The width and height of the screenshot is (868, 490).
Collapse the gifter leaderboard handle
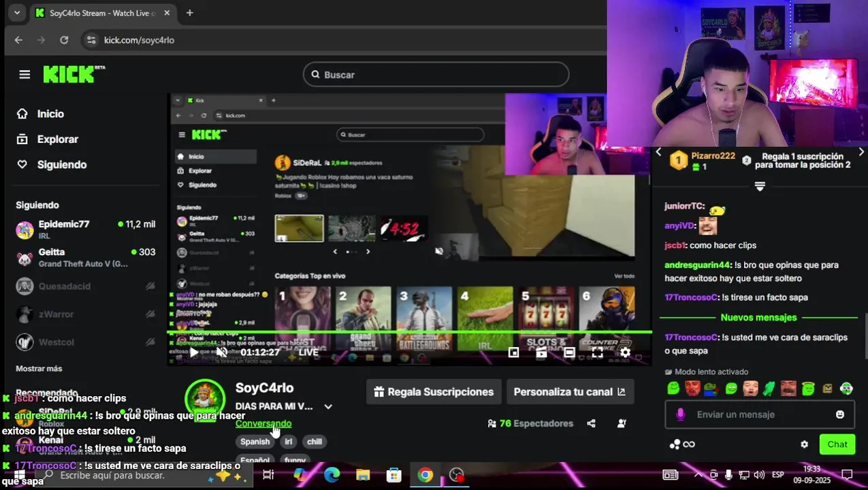(x=760, y=186)
